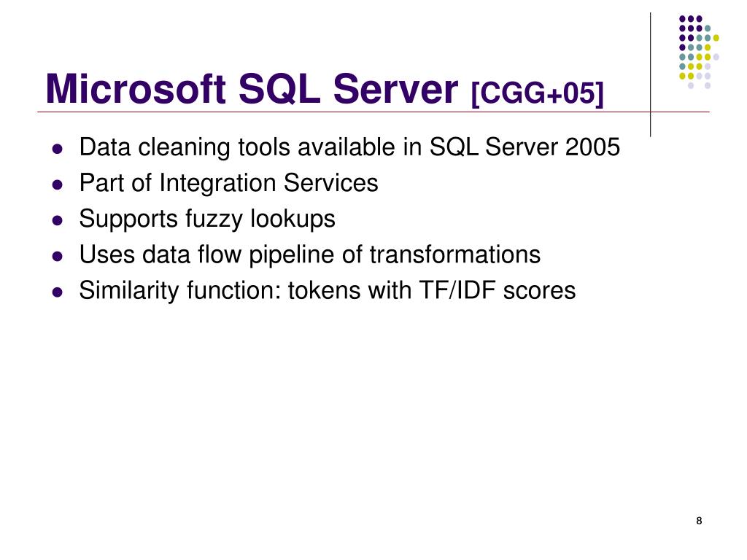Screen dimensions: 747x560
Task: Click the 'Supports fuzzy lookups' bullet text
Action: pyautogui.click(x=207, y=219)
